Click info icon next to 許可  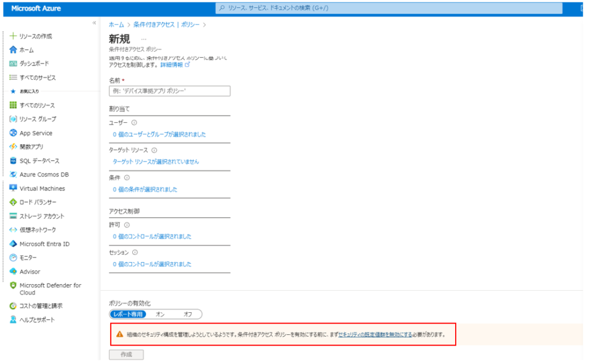click(127, 225)
